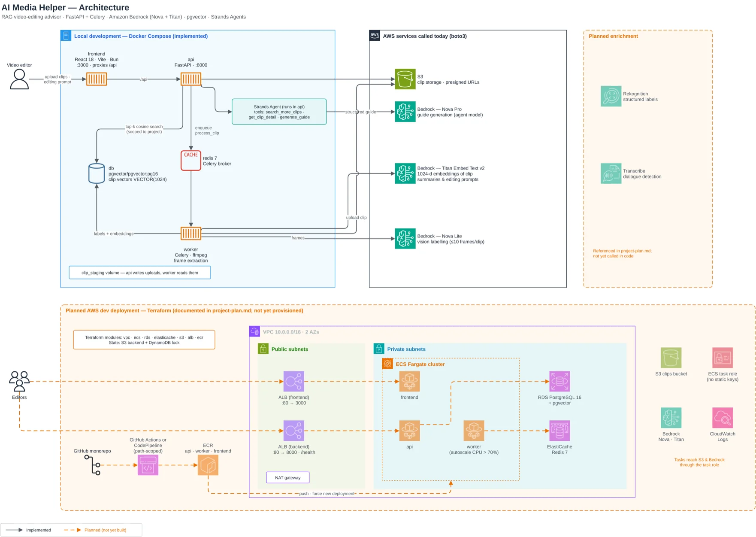Viewport: 756px width, 537px height.
Task: Select the pgvector db cylinder icon
Action: (97, 173)
